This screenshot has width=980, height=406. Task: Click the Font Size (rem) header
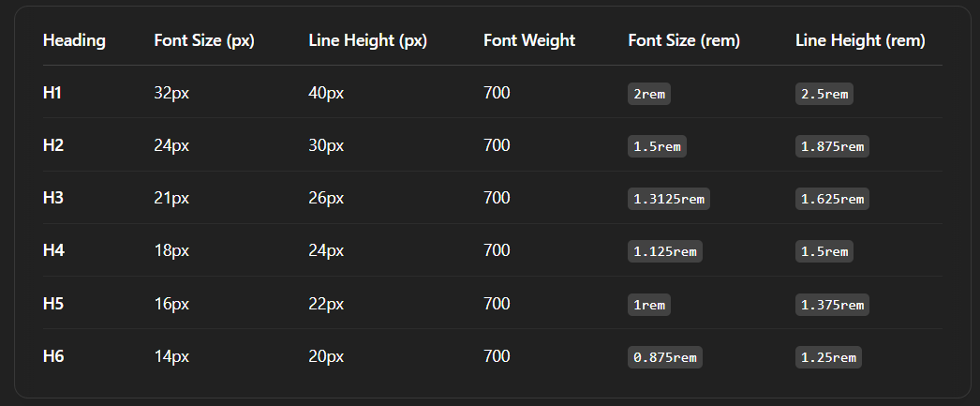click(x=684, y=40)
